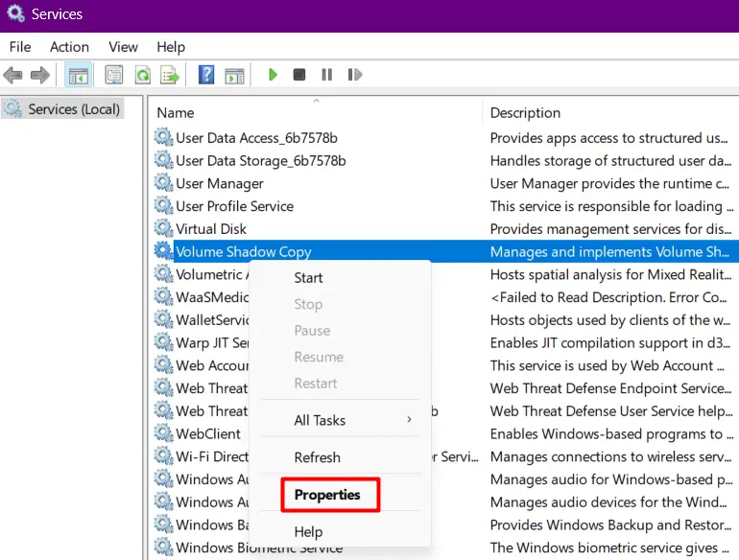The height and width of the screenshot is (560, 739).
Task: Select Services (Local) in the left tree
Action: click(73, 109)
